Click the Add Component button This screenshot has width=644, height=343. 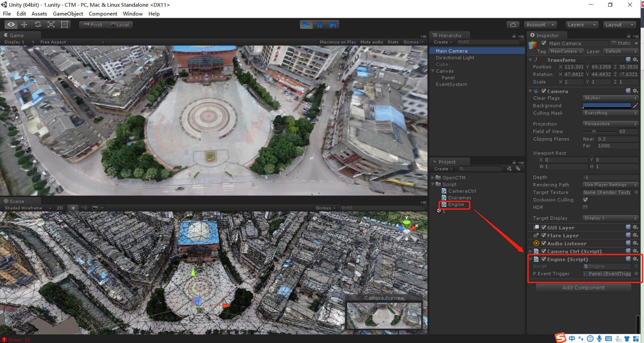(x=583, y=288)
